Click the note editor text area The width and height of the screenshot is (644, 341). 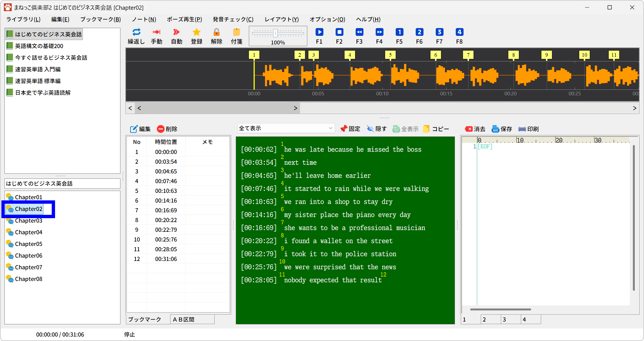tap(553, 224)
